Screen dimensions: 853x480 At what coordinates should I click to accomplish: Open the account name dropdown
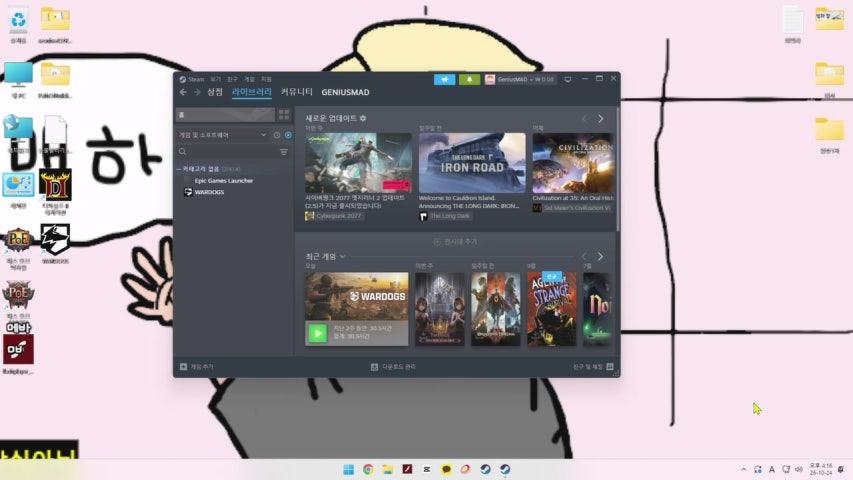tap(526, 79)
